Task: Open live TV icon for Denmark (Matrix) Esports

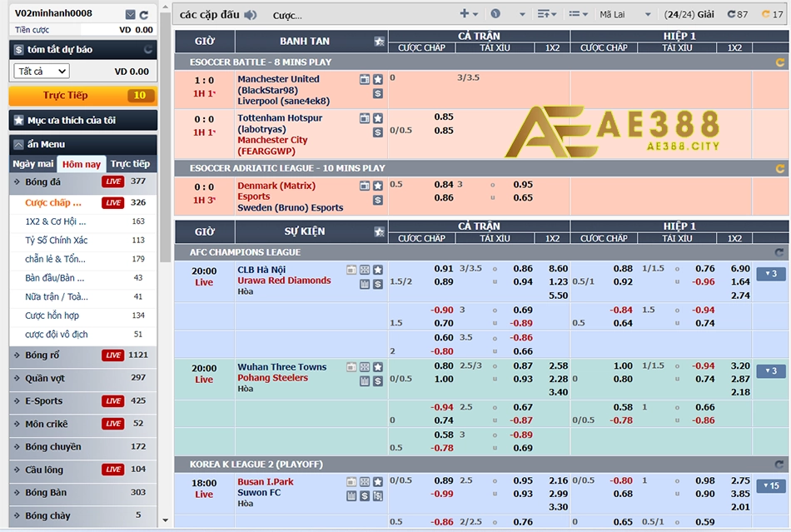Action: coord(364,186)
